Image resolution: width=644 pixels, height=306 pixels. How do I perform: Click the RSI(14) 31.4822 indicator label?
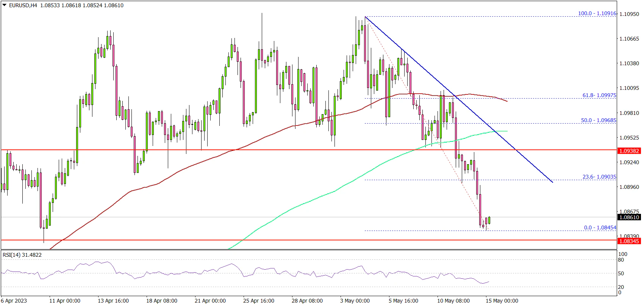[x=22, y=255]
